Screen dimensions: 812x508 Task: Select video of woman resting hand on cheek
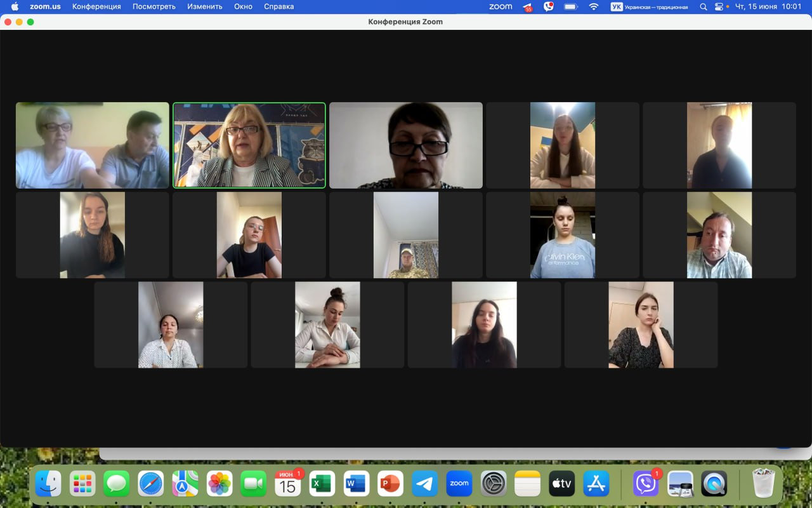pos(641,324)
